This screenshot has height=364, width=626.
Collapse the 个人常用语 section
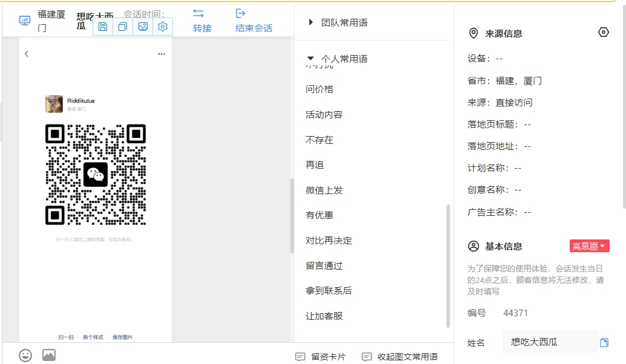(337, 59)
